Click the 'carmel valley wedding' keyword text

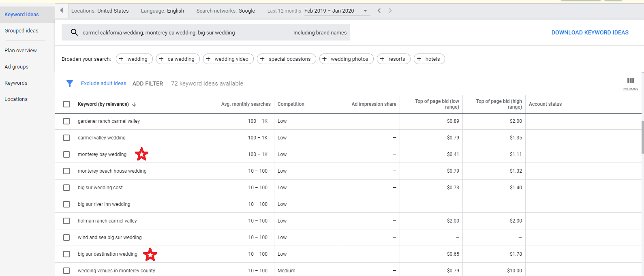[102, 138]
